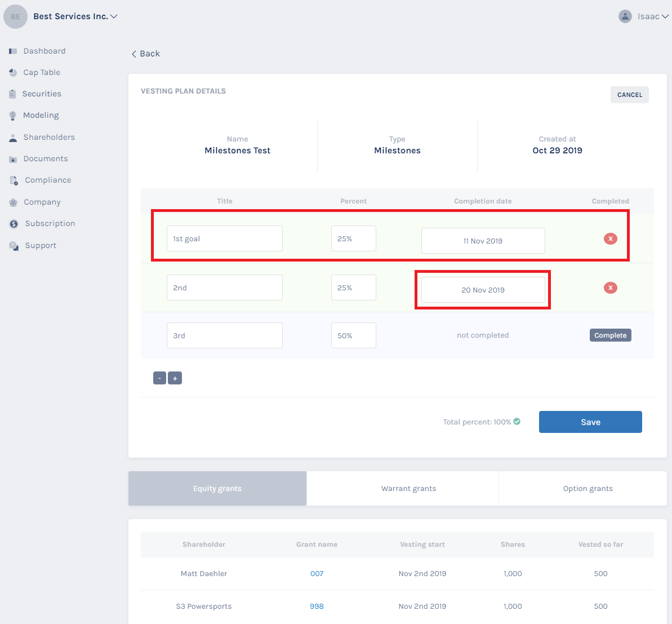Open the Isaac user menu chevron
The height and width of the screenshot is (624, 672).
pos(665,16)
